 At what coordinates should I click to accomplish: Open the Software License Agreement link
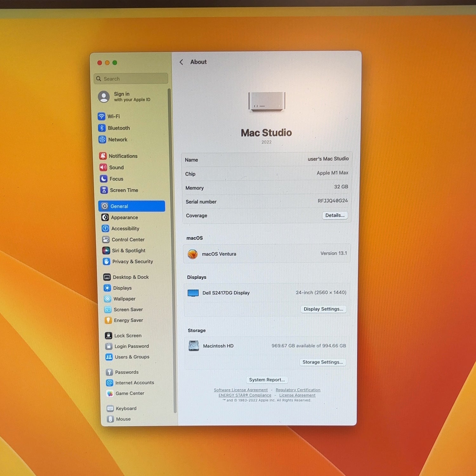[x=241, y=390]
